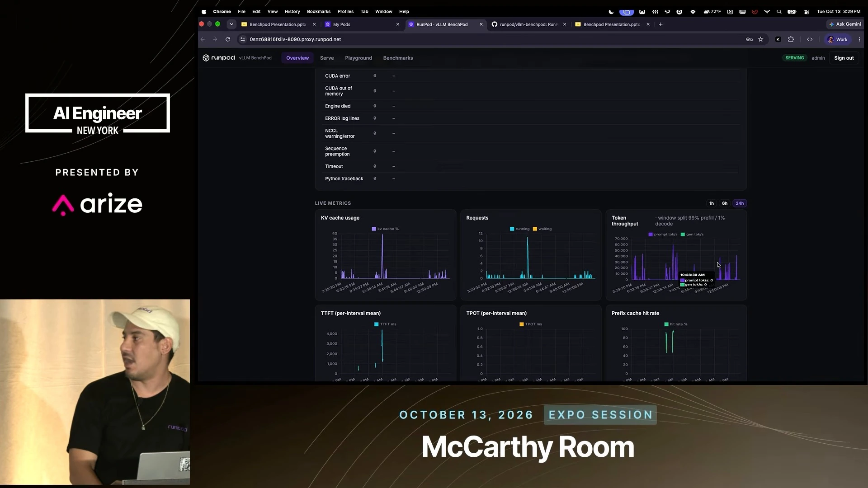Click the date and time in the menu bar
Image resolution: width=868 pixels, height=488 pixels.
pyautogui.click(x=839, y=12)
